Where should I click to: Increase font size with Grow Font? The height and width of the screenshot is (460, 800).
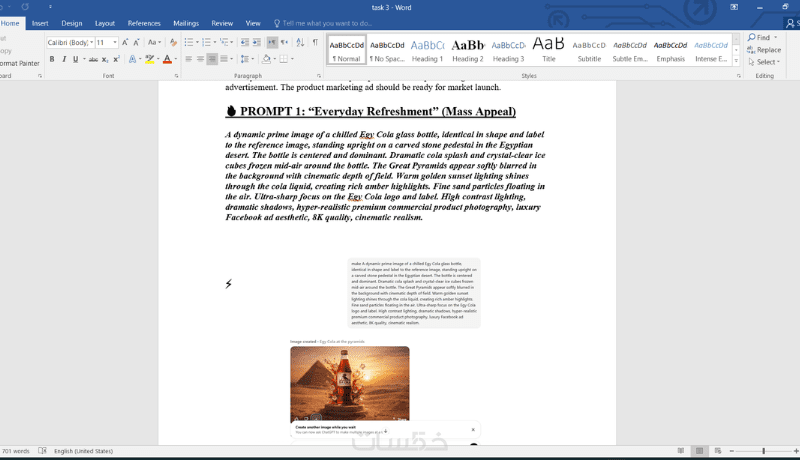(125, 42)
